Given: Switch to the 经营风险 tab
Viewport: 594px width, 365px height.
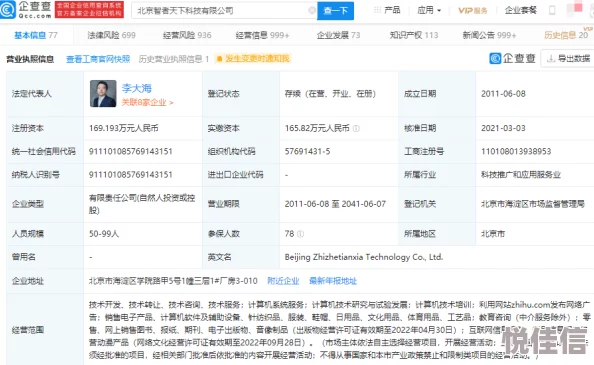Looking at the screenshot, I should pos(187,35).
